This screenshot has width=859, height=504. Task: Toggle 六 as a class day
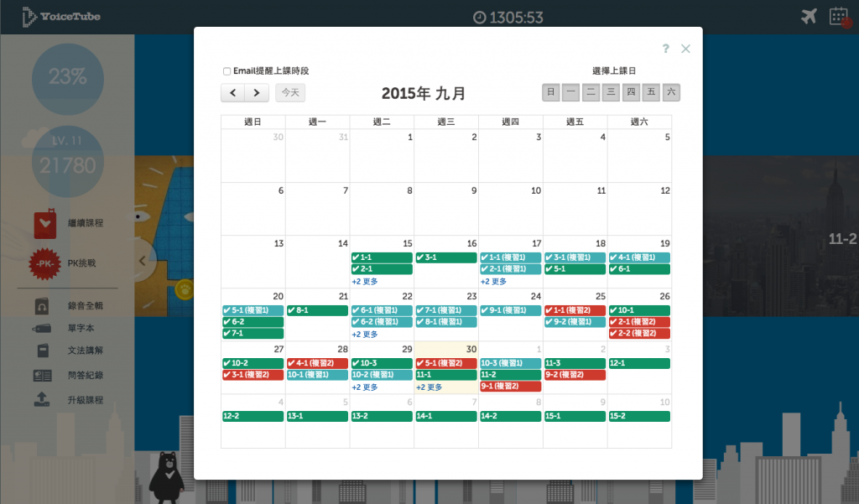(670, 92)
